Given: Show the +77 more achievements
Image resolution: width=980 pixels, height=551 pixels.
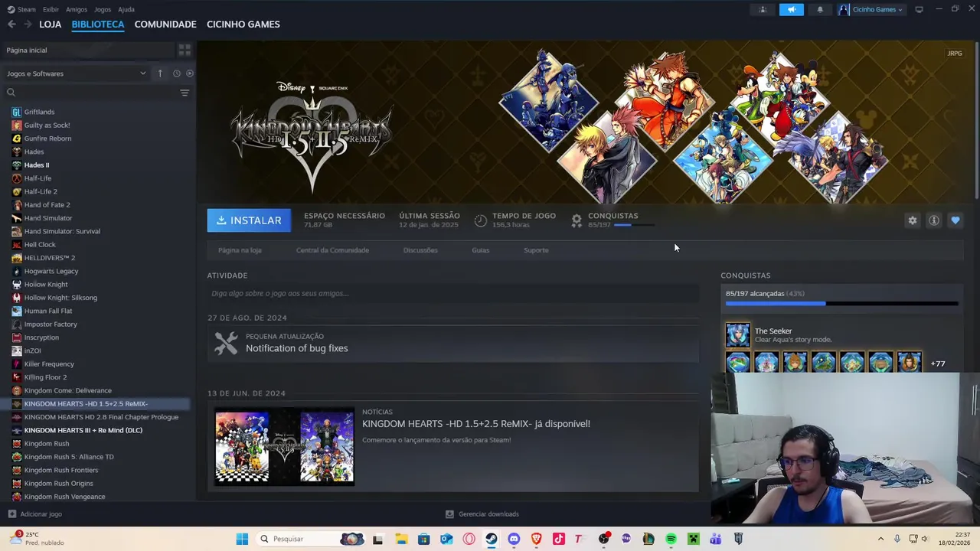Looking at the screenshot, I should (938, 364).
